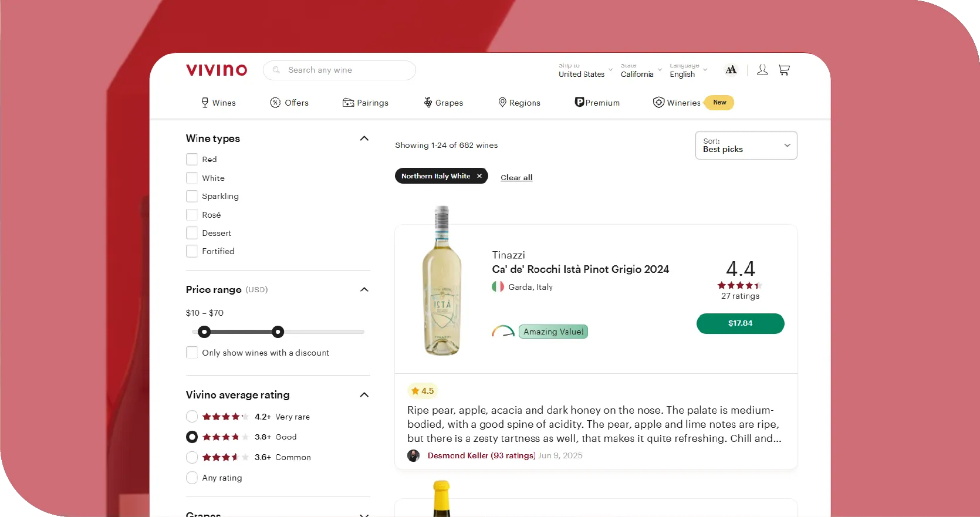980x517 pixels.
Task: Open the Sort Best picks dropdown
Action: tap(746, 145)
